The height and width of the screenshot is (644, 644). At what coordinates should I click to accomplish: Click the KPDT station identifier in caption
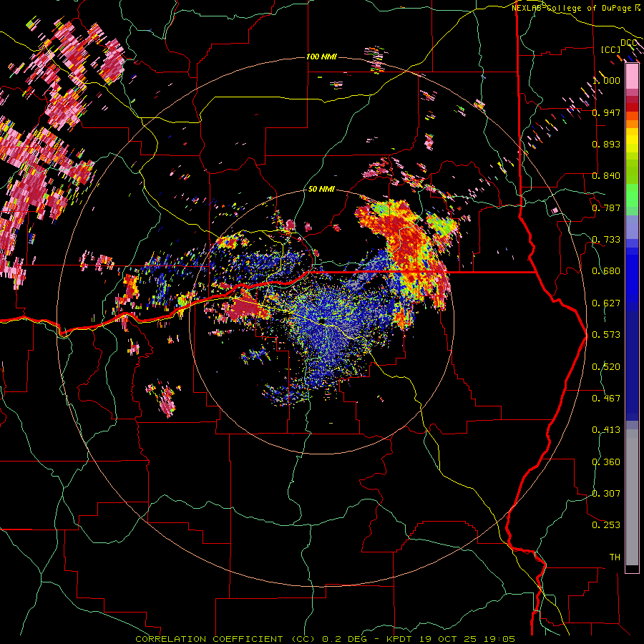click(400, 639)
